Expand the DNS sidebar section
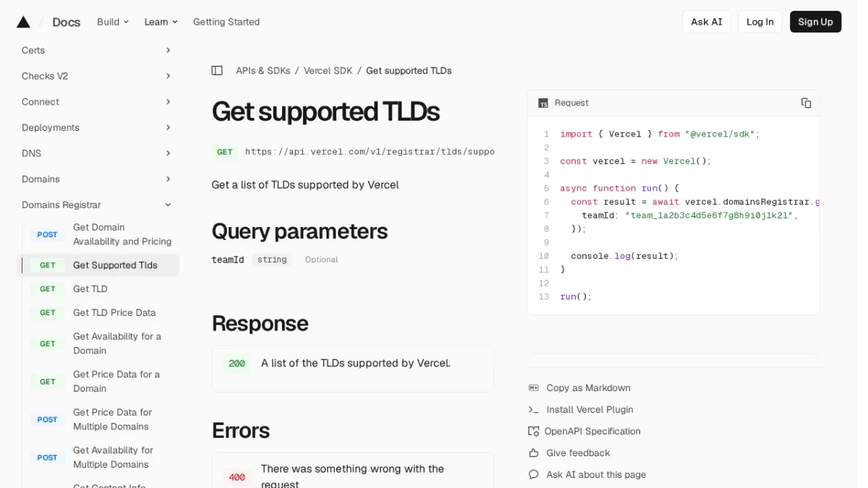Image resolution: width=868 pixels, height=488 pixels. coord(97,153)
